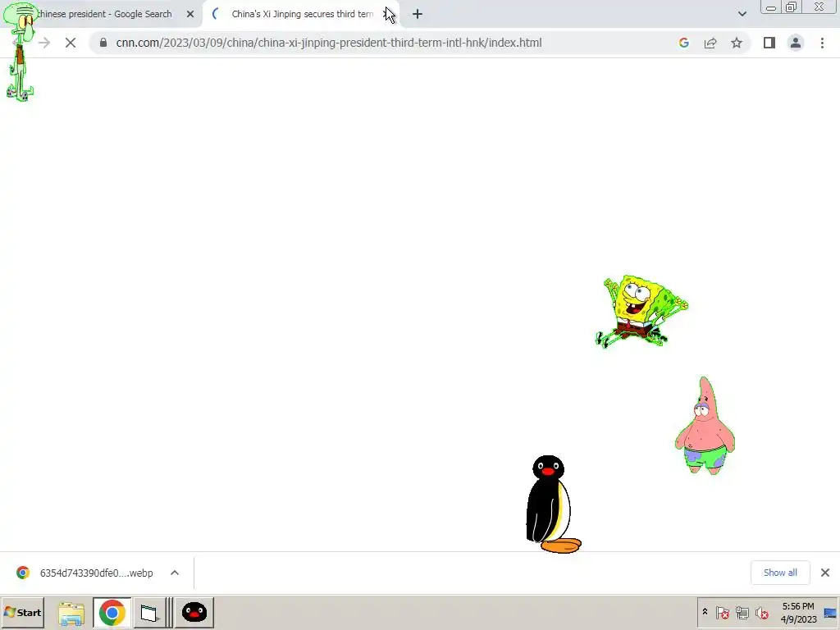Bookmark this page with star icon
This screenshot has height=630, width=840.
737,43
